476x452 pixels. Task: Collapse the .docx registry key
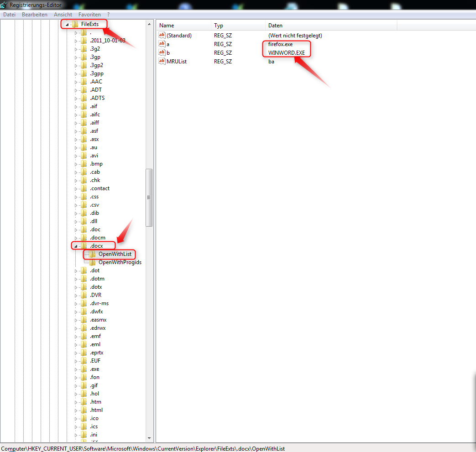click(x=75, y=245)
